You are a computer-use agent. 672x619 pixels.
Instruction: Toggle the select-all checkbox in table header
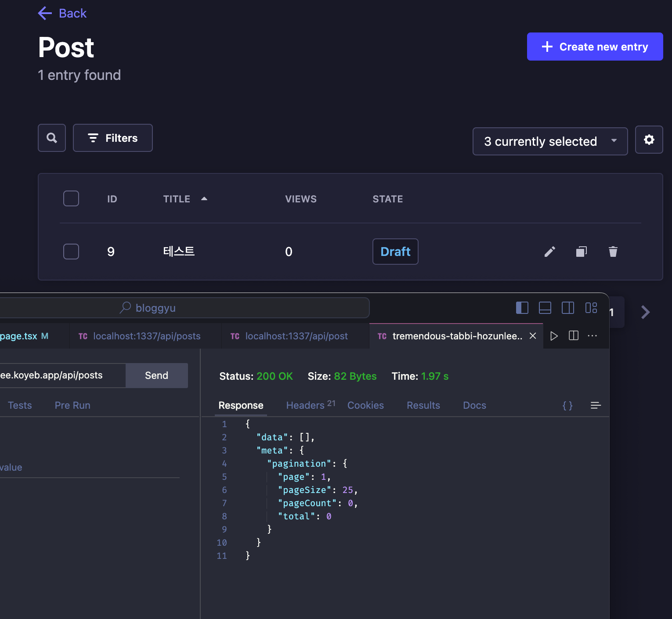(71, 198)
